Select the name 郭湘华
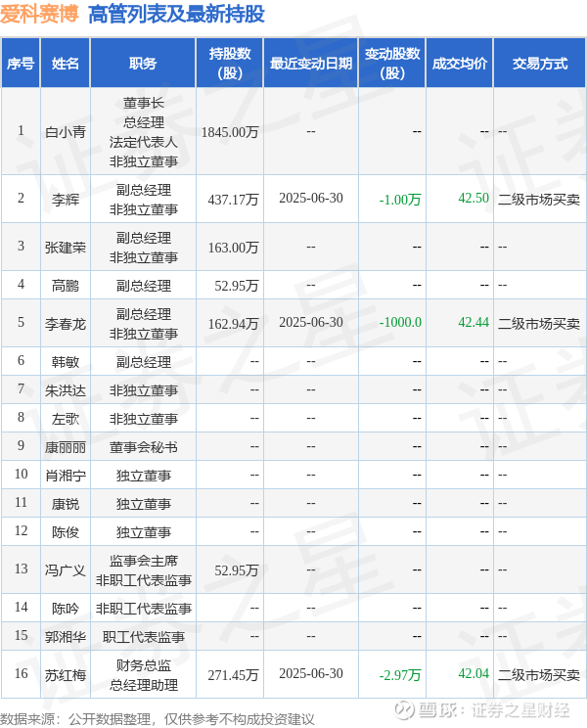This screenshot has width=587, height=728. (x=66, y=637)
